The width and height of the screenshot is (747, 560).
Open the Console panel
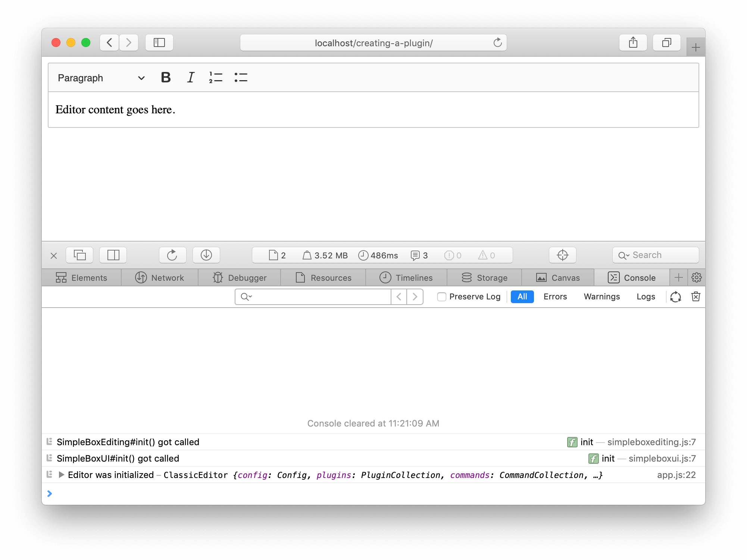pyautogui.click(x=633, y=278)
